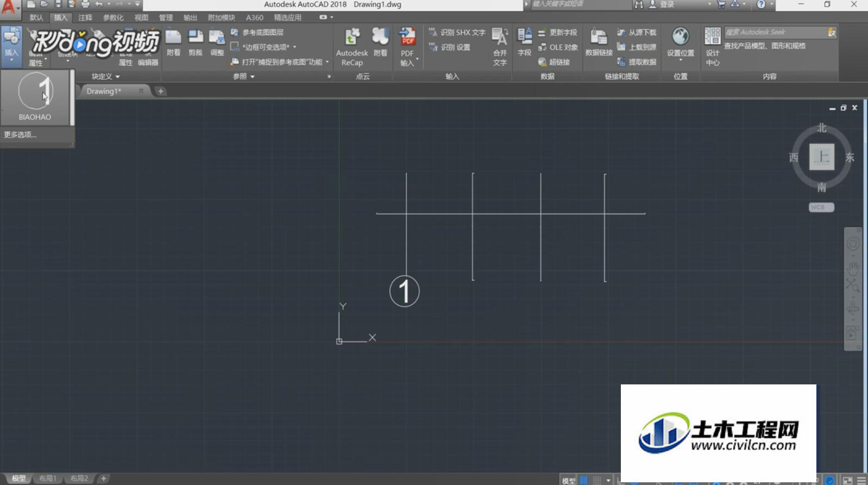Open the 参照 panel dialog launcher arrow

[x=329, y=77]
